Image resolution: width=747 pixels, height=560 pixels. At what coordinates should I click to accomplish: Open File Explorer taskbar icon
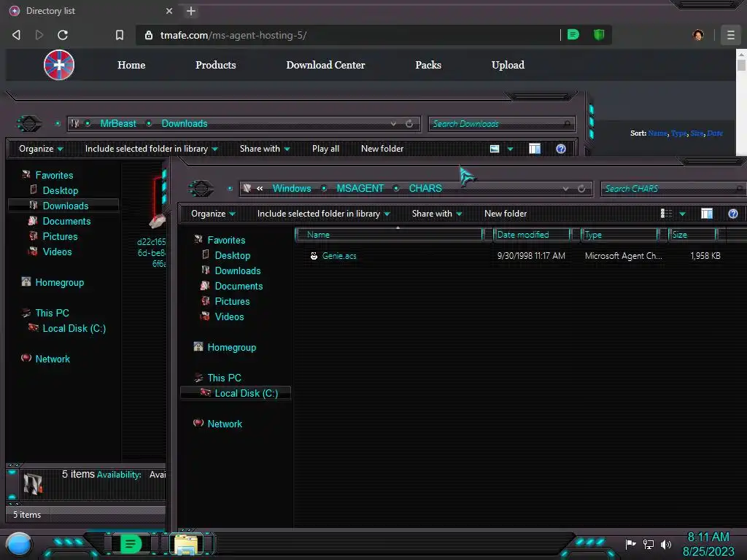pos(186,544)
